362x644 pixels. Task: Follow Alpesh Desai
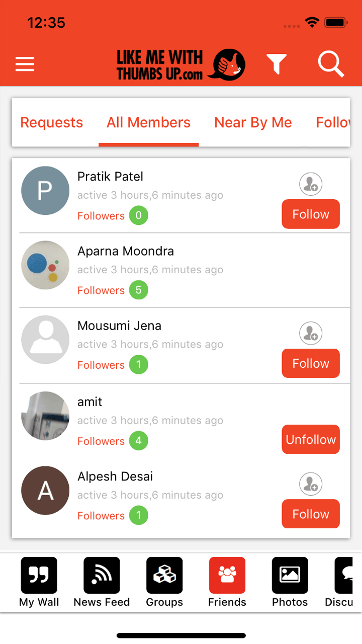[311, 514]
